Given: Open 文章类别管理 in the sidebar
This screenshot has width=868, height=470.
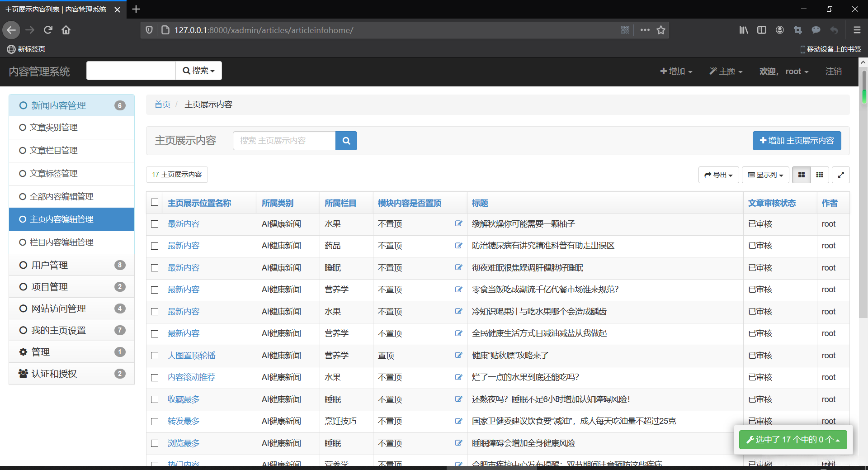Looking at the screenshot, I should tap(53, 128).
